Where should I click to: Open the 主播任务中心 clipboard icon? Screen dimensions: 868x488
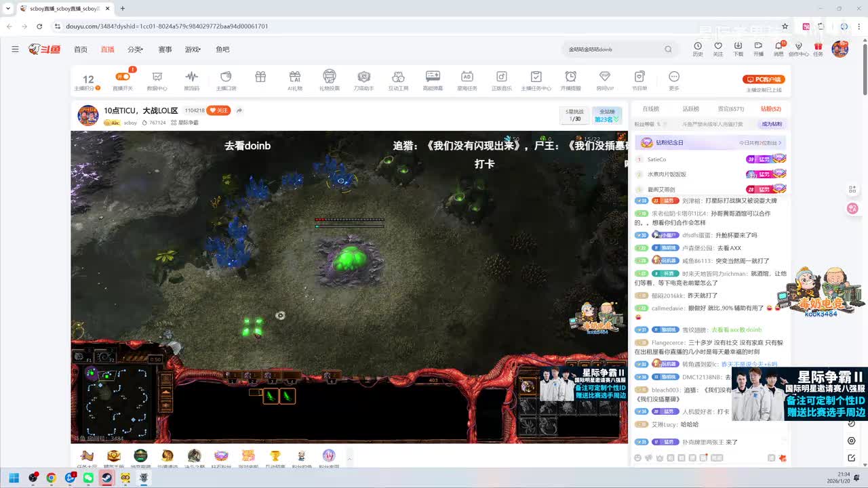coord(536,81)
